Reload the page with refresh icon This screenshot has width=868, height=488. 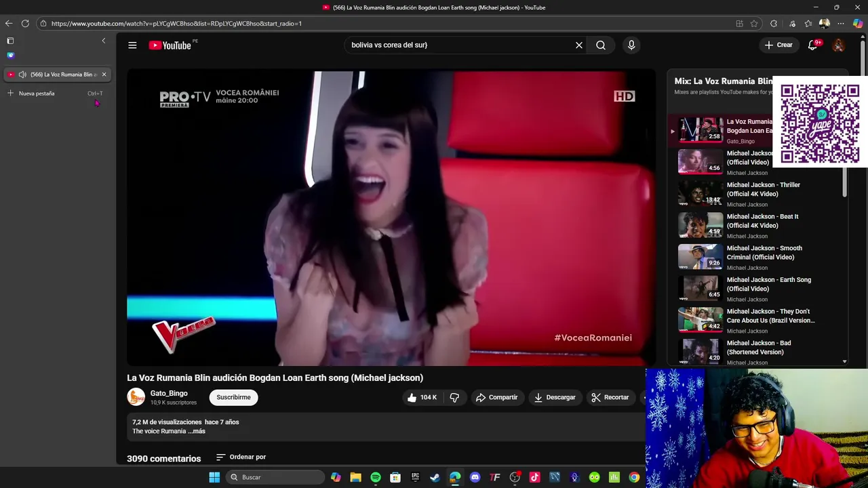25,23
